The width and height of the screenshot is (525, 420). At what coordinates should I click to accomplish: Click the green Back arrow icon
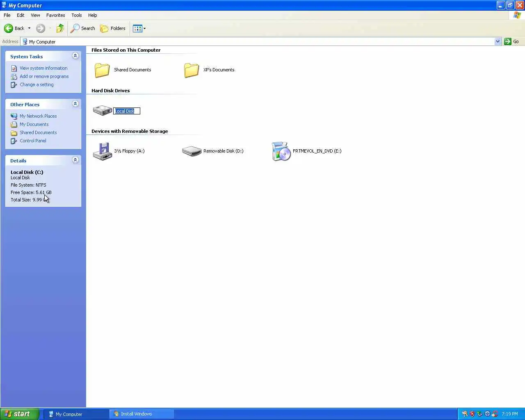pos(8,28)
